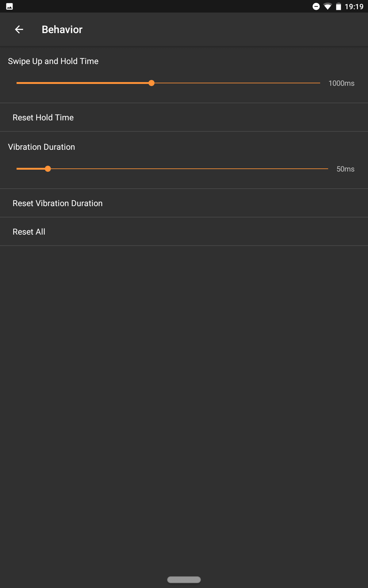
Task: Go back using the arrow icon
Action: tap(19, 29)
